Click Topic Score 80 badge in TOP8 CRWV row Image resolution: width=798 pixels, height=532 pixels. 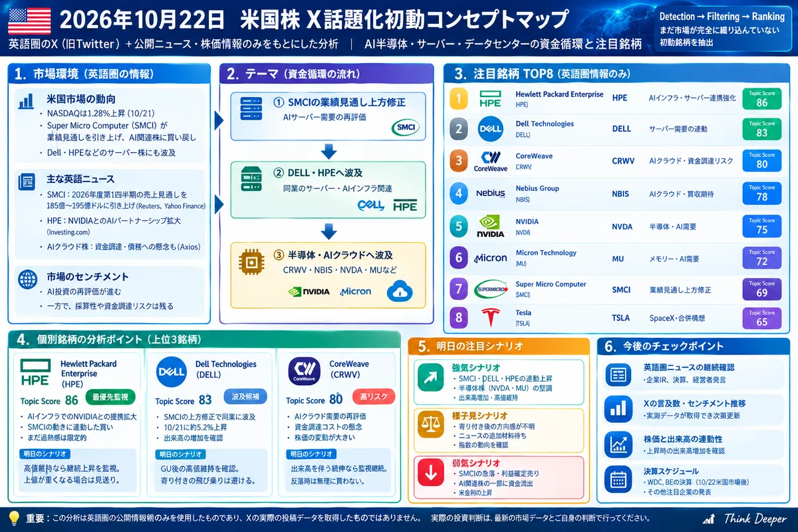(x=761, y=160)
